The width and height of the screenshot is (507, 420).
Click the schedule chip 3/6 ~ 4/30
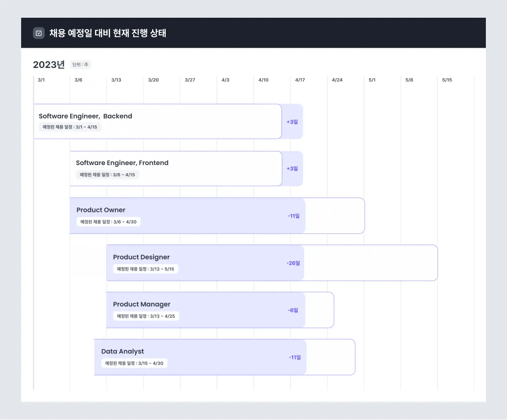pyautogui.click(x=109, y=222)
